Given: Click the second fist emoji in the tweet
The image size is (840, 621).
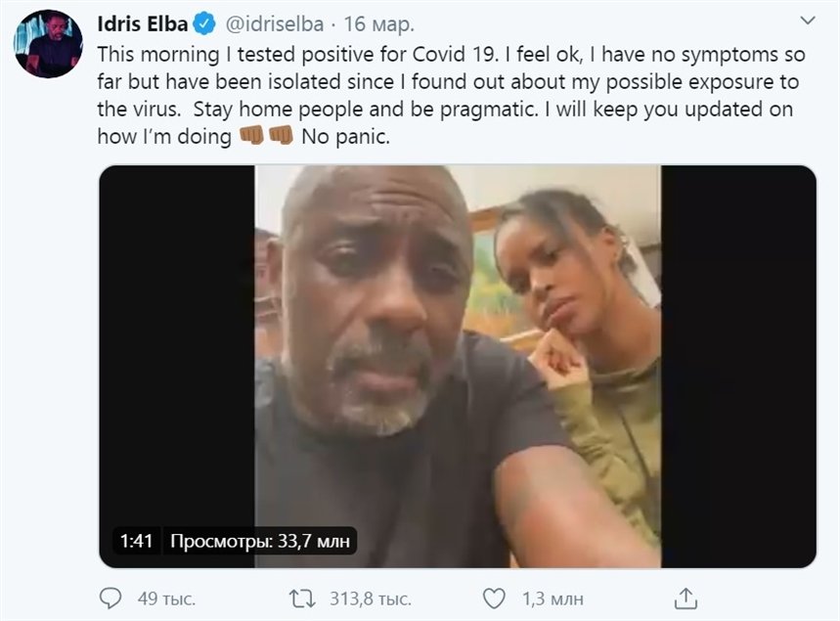Looking at the screenshot, I should [x=281, y=137].
